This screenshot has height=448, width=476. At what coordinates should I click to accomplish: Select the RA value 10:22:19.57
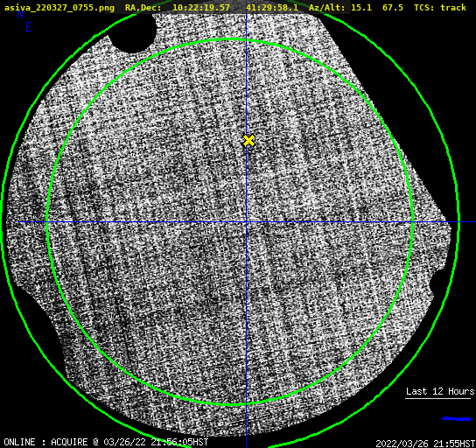tap(201, 7)
